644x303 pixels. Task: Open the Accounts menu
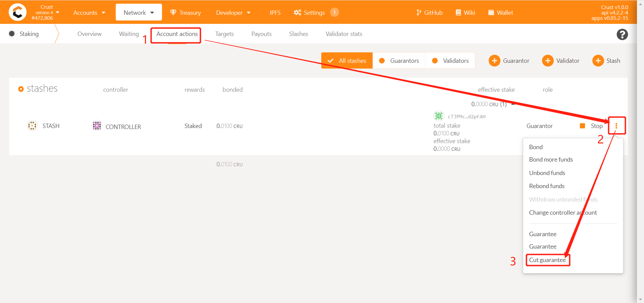pyautogui.click(x=89, y=12)
